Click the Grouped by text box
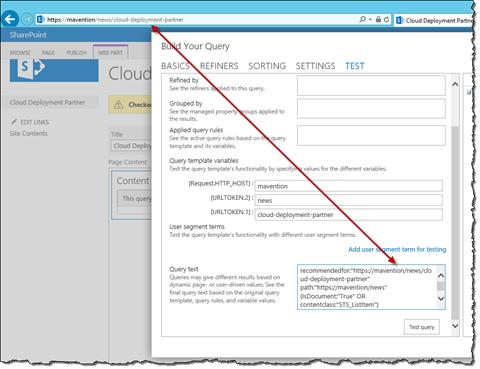 (371, 108)
